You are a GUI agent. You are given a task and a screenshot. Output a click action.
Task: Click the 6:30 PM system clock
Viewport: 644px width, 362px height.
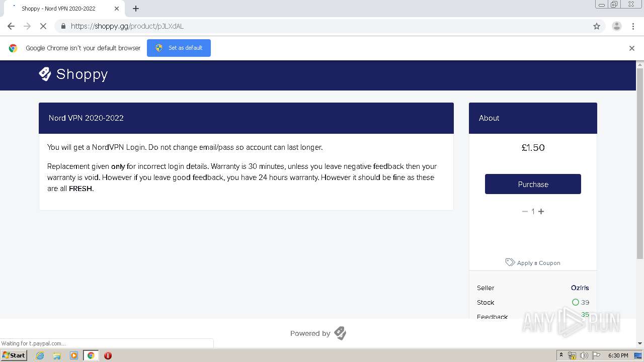pos(618,355)
